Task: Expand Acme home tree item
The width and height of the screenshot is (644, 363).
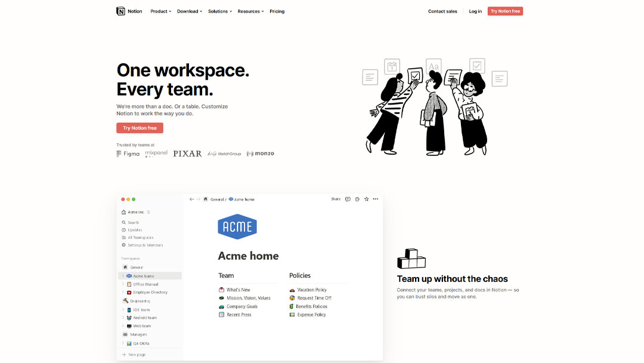Action: pyautogui.click(x=123, y=276)
